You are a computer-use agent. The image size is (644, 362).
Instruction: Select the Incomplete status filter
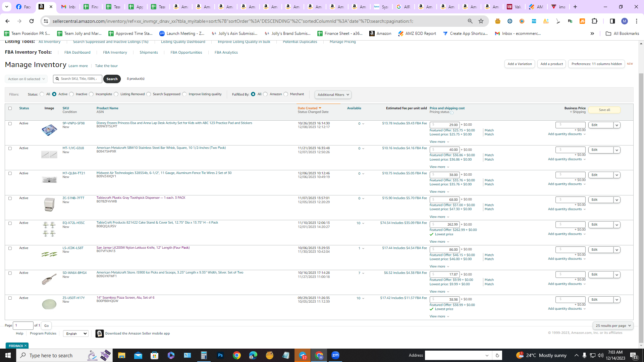click(x=91, y=94)
